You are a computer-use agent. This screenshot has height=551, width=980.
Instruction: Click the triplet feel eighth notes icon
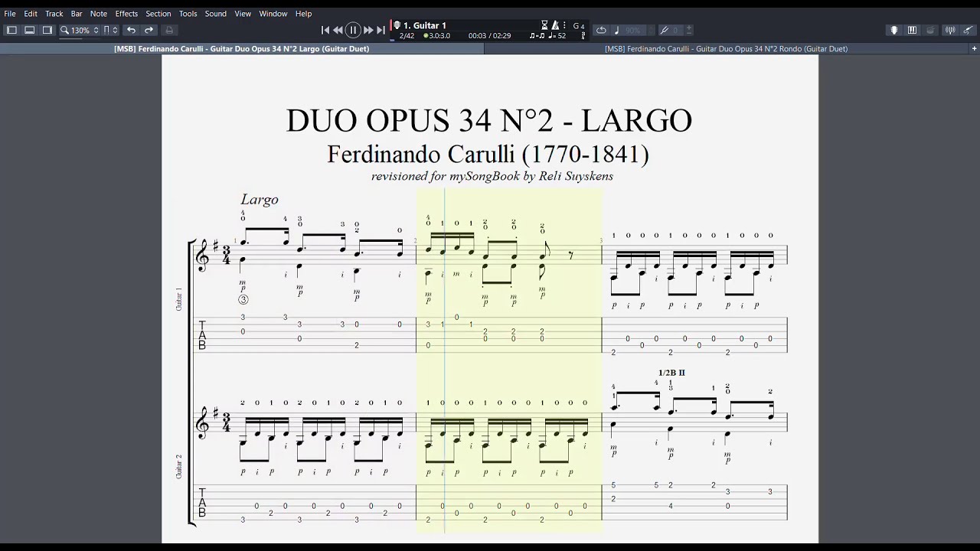click(x=537, y=36)
